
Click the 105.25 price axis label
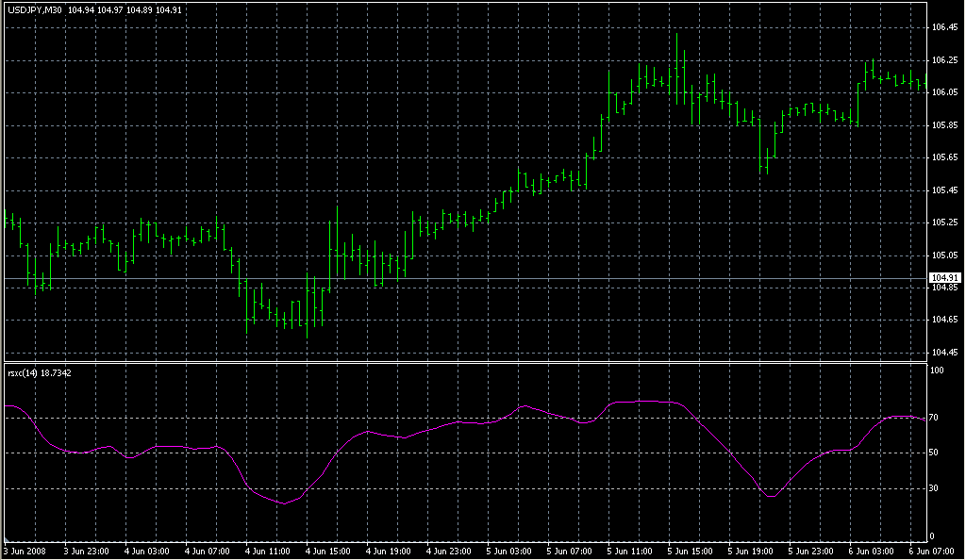[943, 222]
